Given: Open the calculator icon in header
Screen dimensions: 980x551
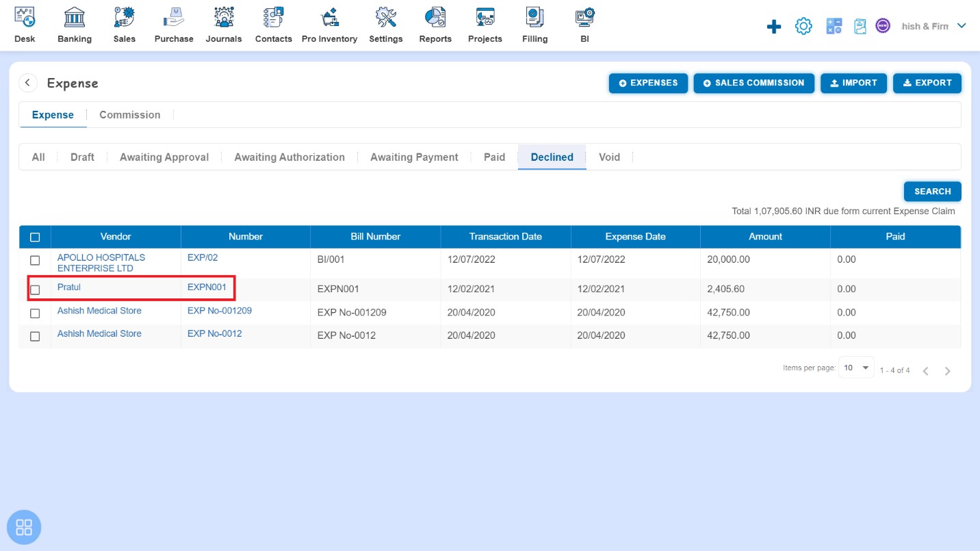Looking at the screenshot, I should [834, 27].
